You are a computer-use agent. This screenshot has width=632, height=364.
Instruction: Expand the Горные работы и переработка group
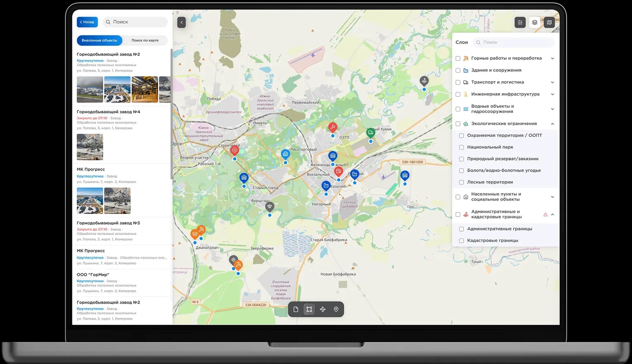point(552,58)
